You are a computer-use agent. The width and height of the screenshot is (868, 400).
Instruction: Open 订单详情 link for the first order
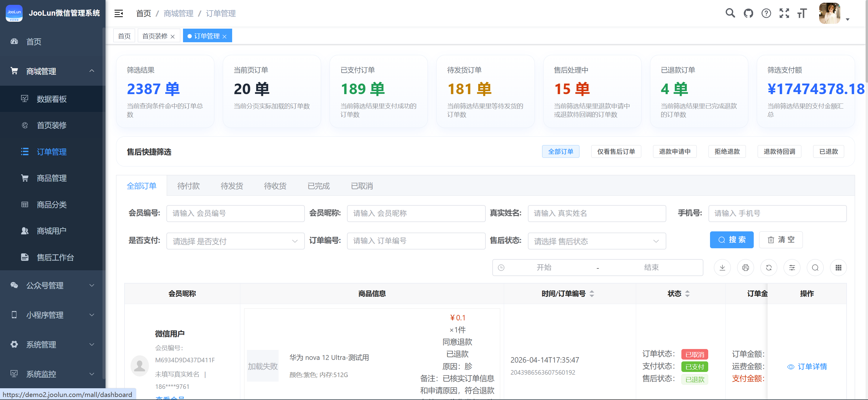(807, 367)
